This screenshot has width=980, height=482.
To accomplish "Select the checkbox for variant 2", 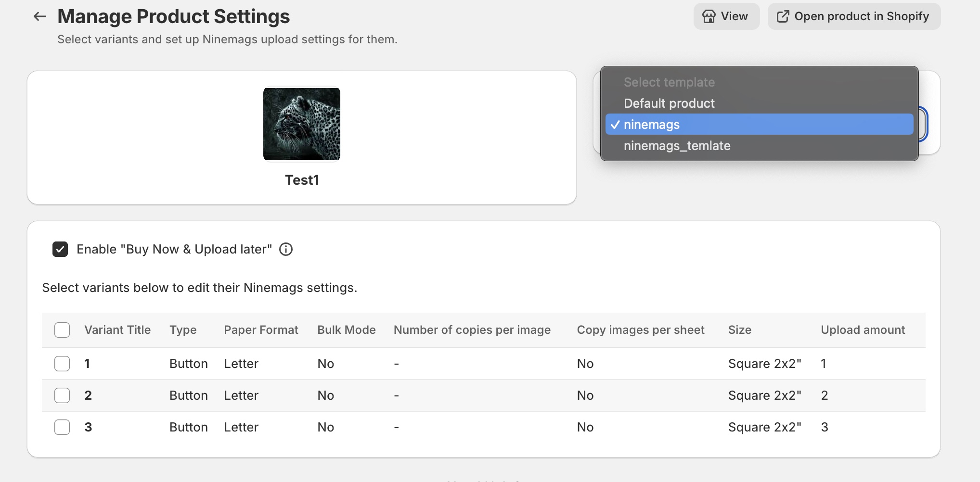I will pos(62,395).
